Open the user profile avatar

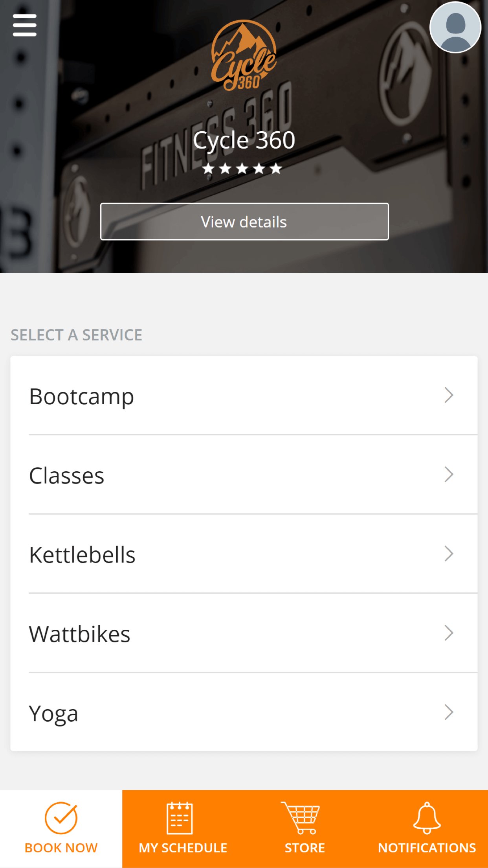tap(456, 27)
